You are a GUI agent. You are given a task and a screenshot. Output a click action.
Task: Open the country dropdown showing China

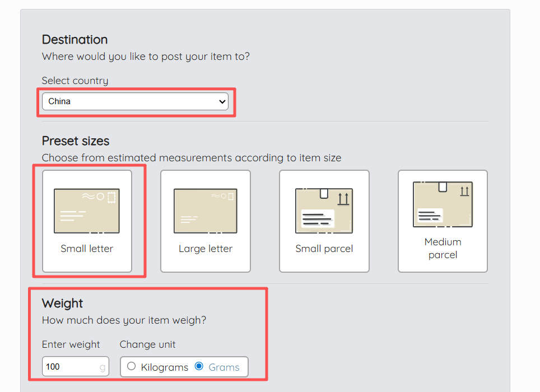click(x=129, y=101)
